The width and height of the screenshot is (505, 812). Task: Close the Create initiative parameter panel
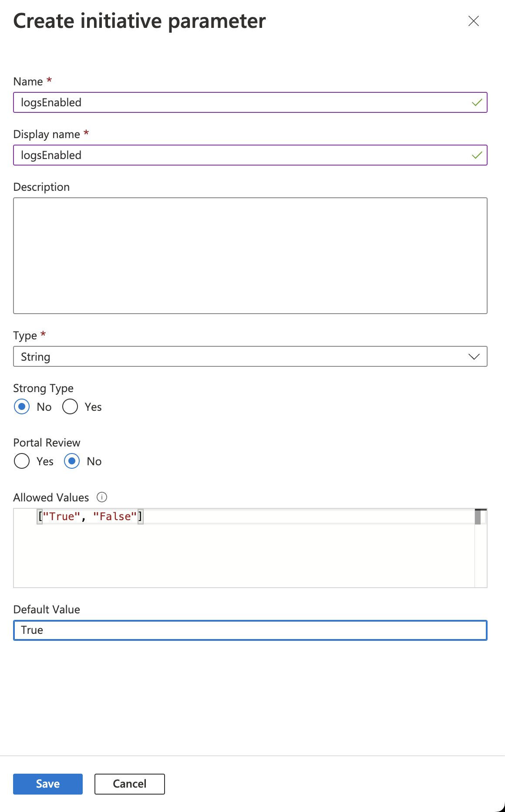click(474, 21)
